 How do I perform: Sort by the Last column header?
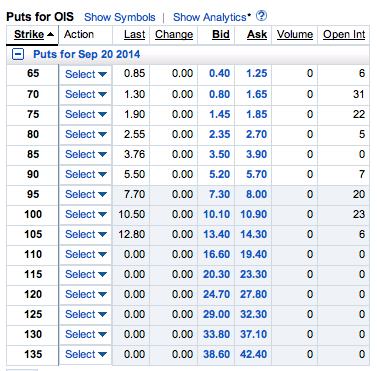coord(135,34)
